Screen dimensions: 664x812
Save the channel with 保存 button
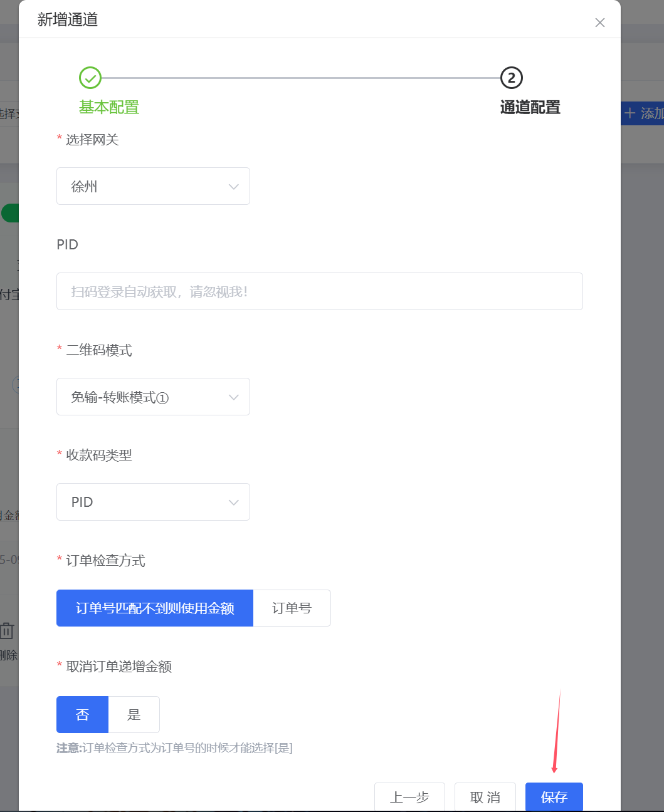coord(554,797)
